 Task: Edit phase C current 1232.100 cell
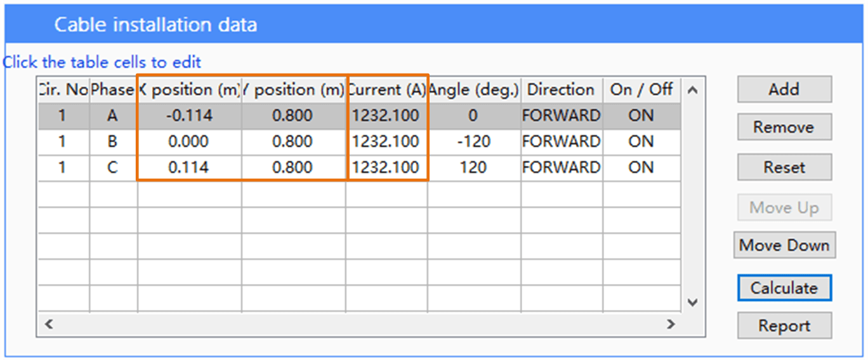click(386, 167)
